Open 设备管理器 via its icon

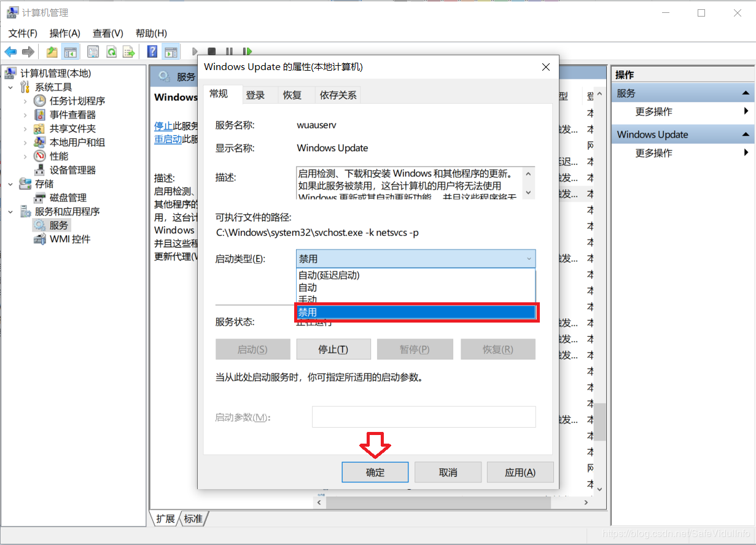[x=40, y=170]
